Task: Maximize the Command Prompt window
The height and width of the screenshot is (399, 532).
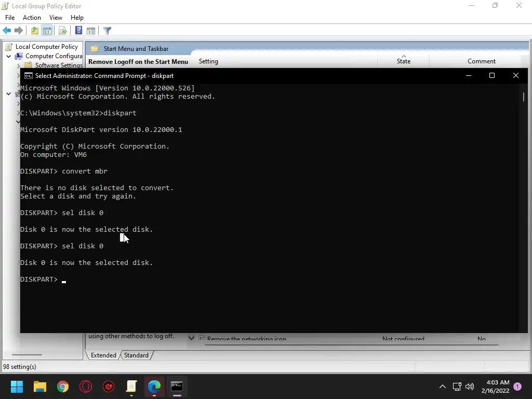Action: (x=492, y=75)
